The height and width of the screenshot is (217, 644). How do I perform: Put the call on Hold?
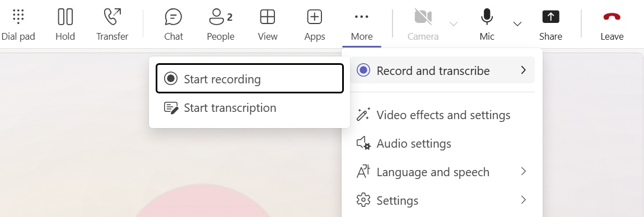(x=66, y=25)
